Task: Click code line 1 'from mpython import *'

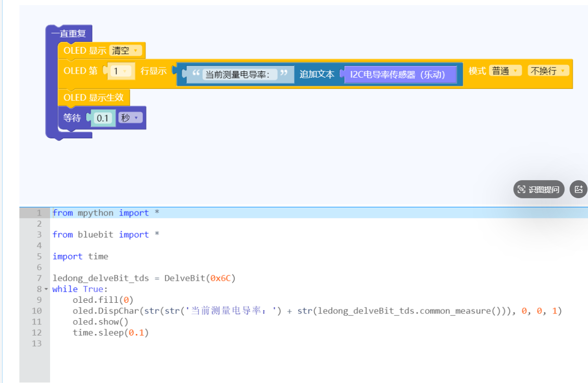Action: [106, 213]
